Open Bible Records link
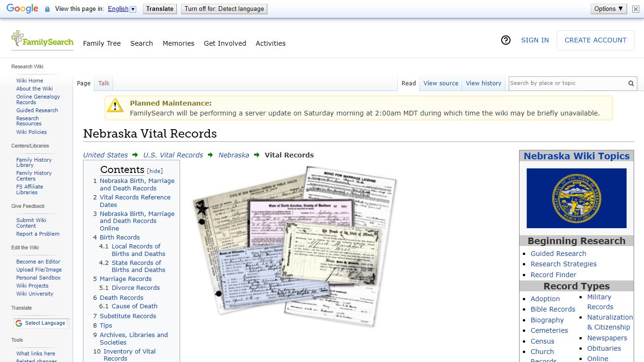Screen dimensions: 644x362 point(553,309)
